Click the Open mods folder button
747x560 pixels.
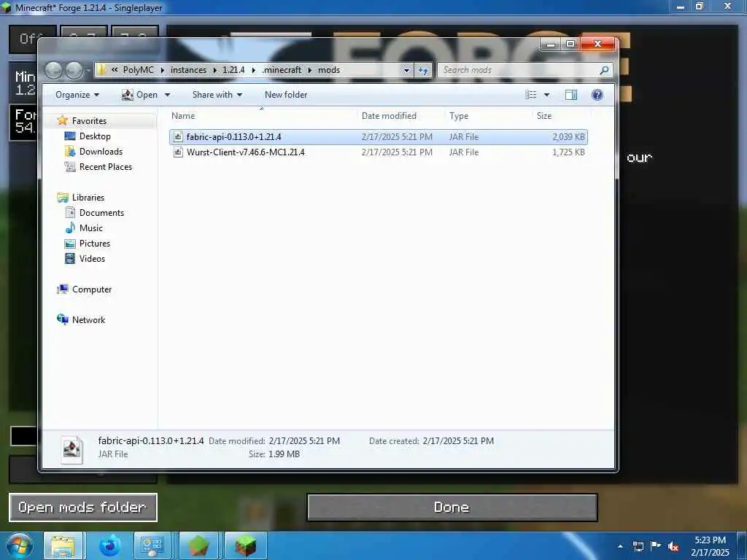[83, 507]
